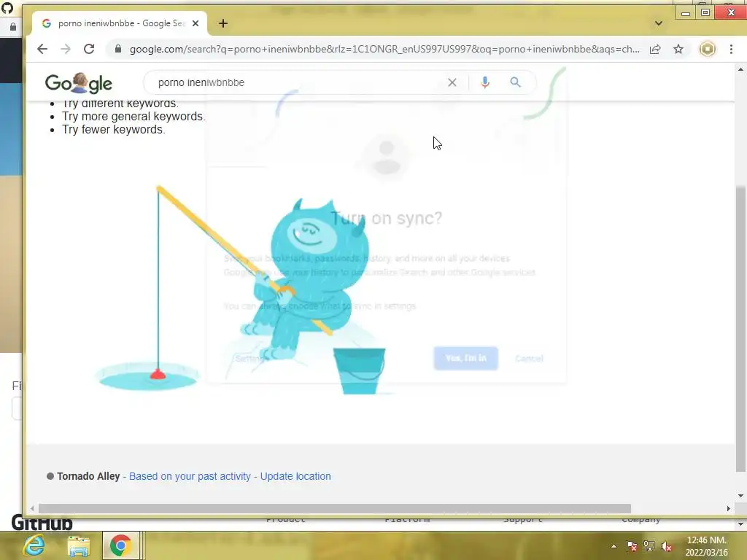Select Chrome in the taskbar
747x560 pixels.
pos(121,545)
